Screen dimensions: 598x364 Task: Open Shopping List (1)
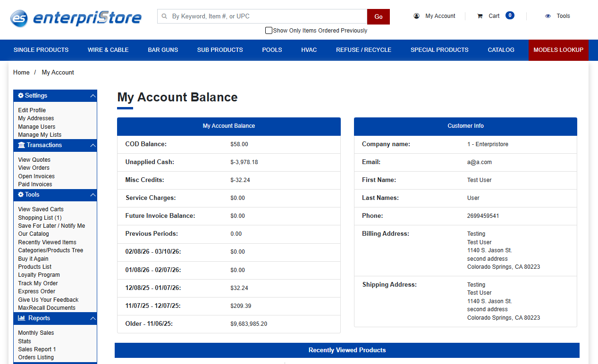pyautogui.click(x=40, y=218)
